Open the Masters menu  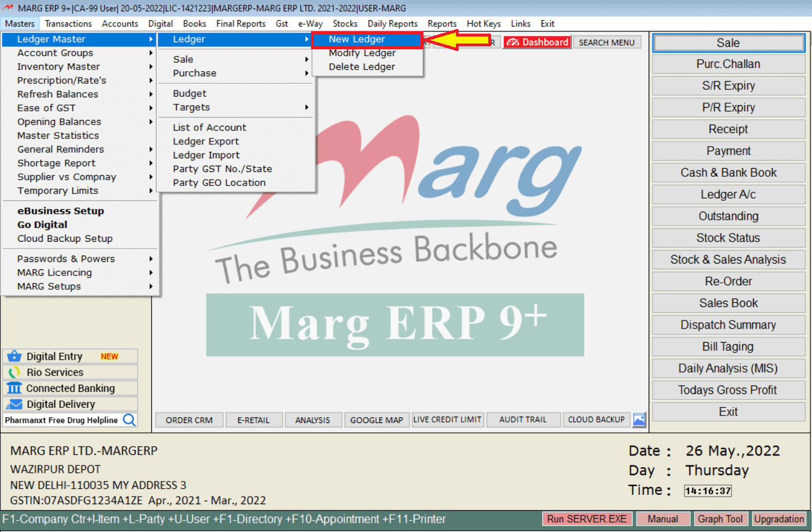20,24
